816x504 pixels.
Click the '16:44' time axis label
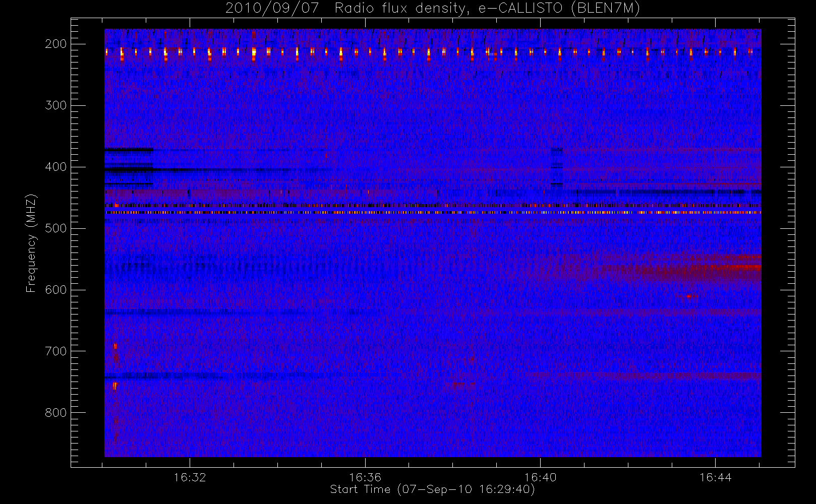(715, 477)
